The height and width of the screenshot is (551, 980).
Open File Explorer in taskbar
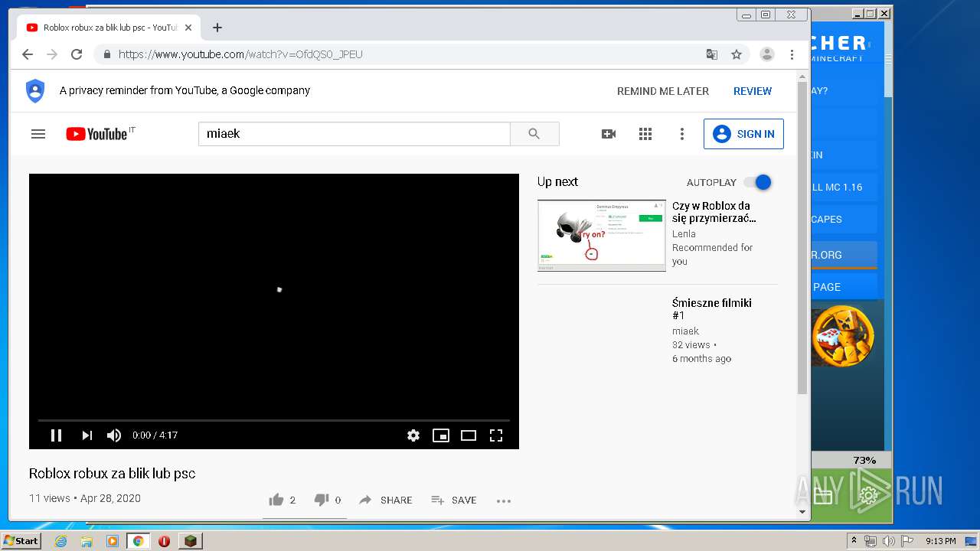pyautogui.click(x=87, y=541)
